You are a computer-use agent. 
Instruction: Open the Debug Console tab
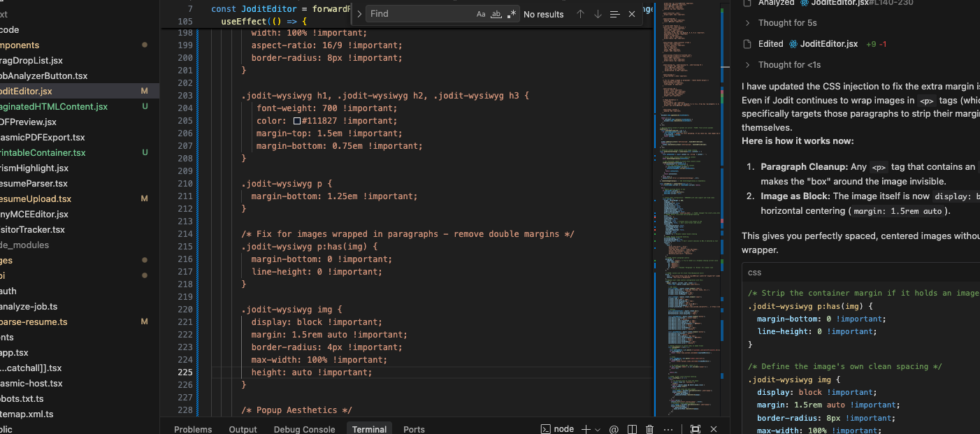click(304, 429)
